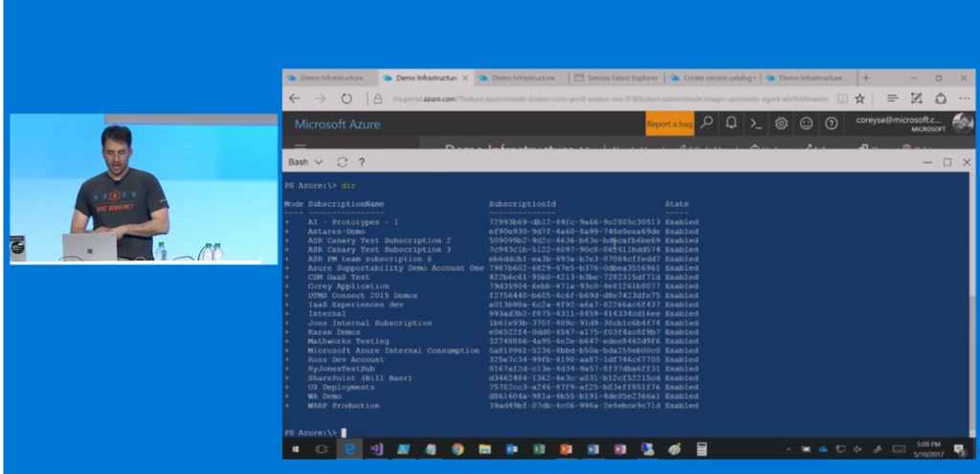The width and height of the screenshot is (980, 474).
Task: Open the Bash shell type dropdown
Action: (x=305, y=162)
